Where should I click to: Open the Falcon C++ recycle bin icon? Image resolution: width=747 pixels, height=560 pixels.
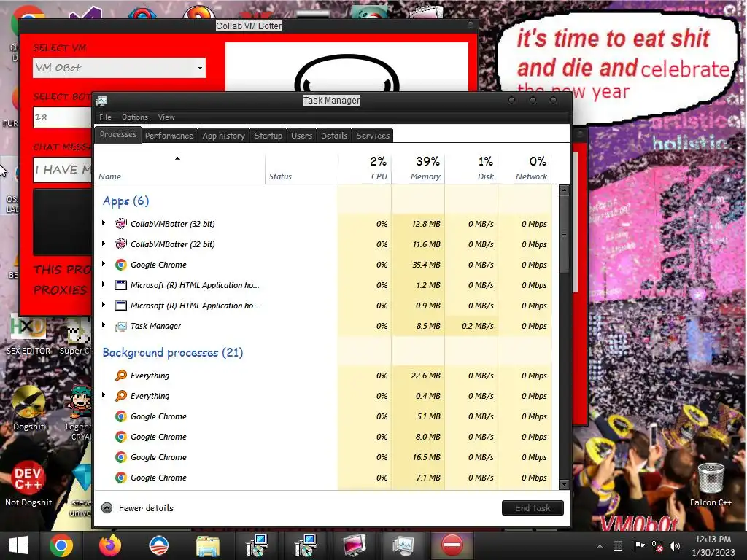coord(711,484)
